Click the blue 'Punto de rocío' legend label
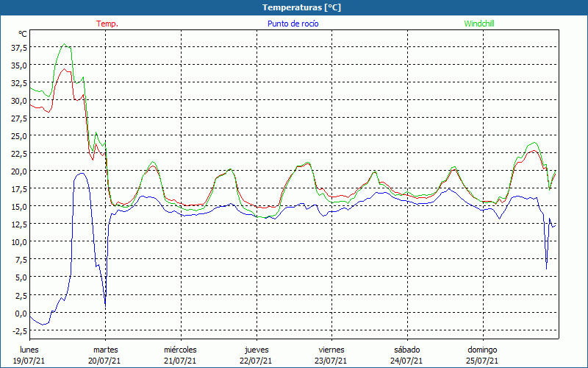Screen dimensions: 588x368 [293, 24]
